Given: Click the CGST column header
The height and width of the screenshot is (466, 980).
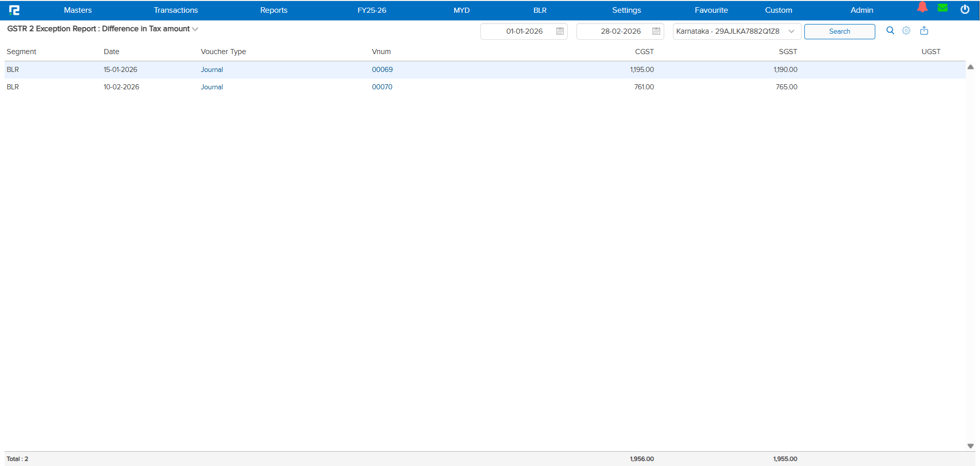Looking at the screenshot, I should coord(644,52).
